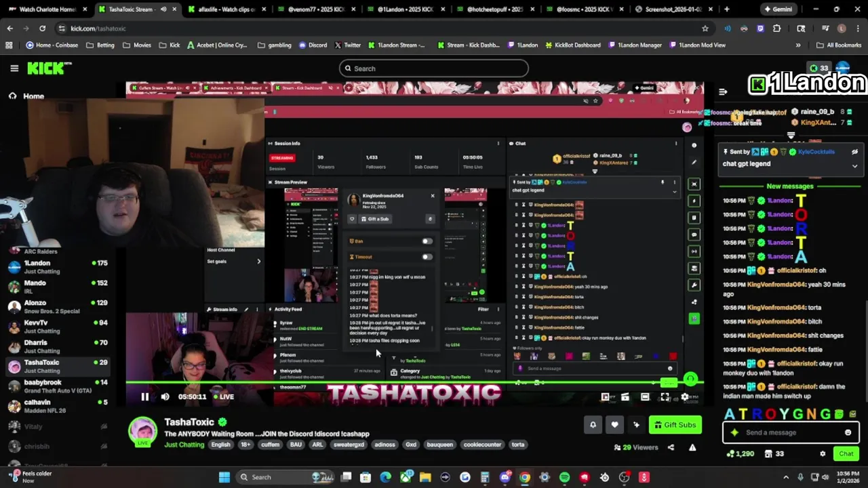Screen dimensions: 868x488
Task: Open chat settings gear
Action: (x=823, y=454)
